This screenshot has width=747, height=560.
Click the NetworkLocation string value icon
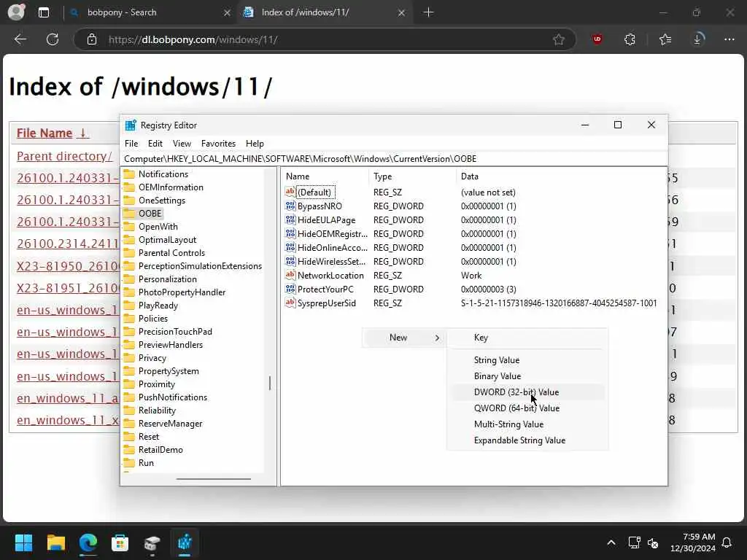(x=290, y=275)
